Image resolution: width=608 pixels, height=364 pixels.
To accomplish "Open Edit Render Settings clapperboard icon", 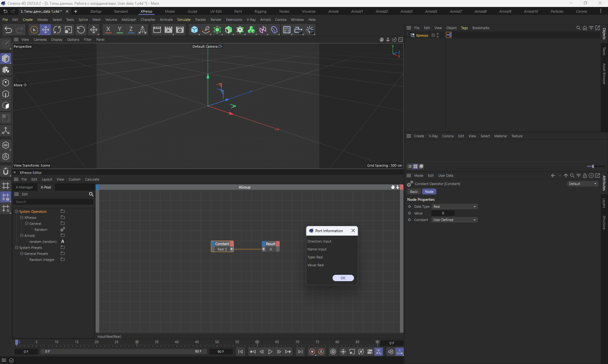I will pos(180,30).
